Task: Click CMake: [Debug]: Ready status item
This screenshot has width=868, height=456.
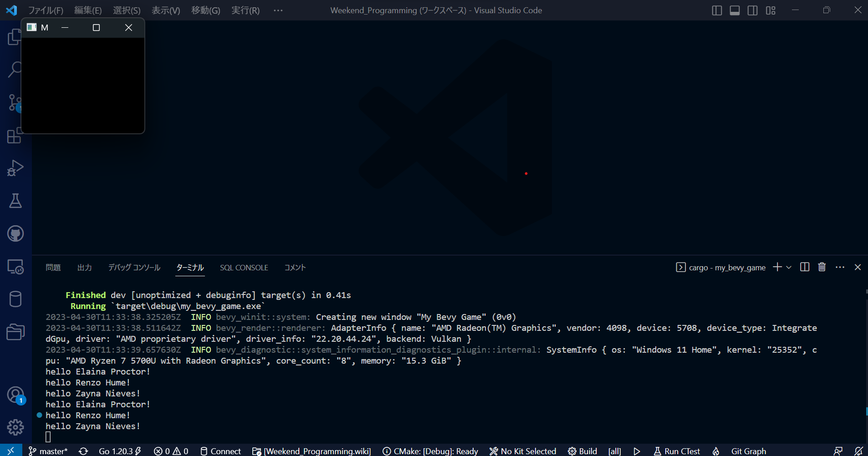Action: click(x=430, y=451)
